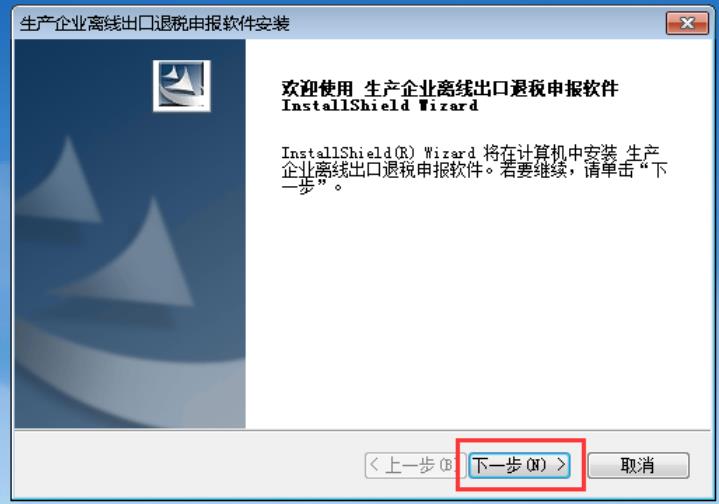Image resolution: width=719 pixels, height=504 pixels.
Task: Click 生产企业离线出口退税申报软件 text in the heading
Action: [x=491, y=89]
